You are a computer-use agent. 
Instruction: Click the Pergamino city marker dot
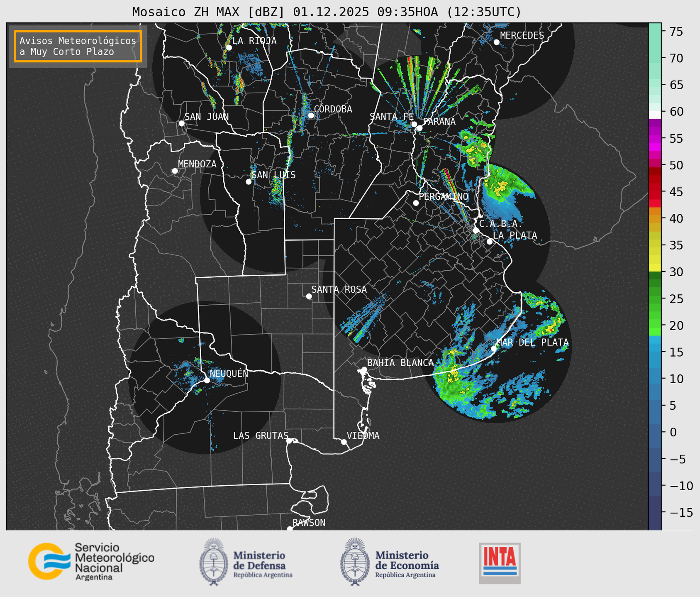[x=416, y=203]
